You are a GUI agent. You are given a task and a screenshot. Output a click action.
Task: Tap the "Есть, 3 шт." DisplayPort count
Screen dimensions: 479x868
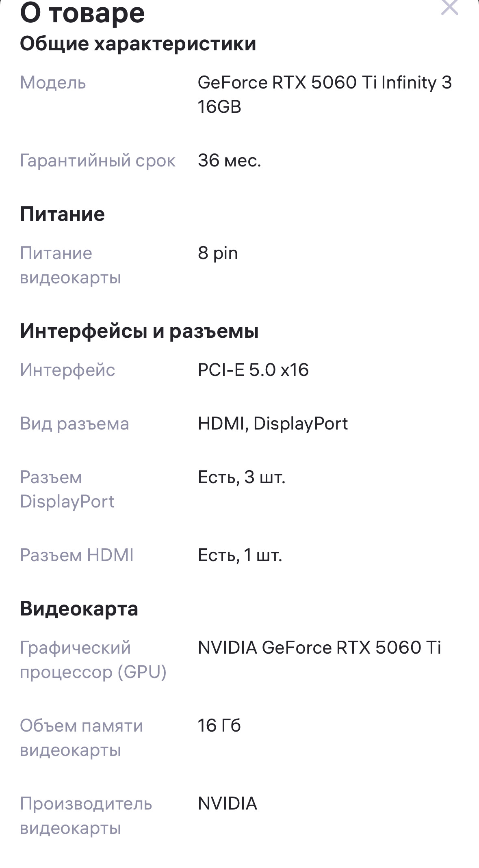pos(241,477)
